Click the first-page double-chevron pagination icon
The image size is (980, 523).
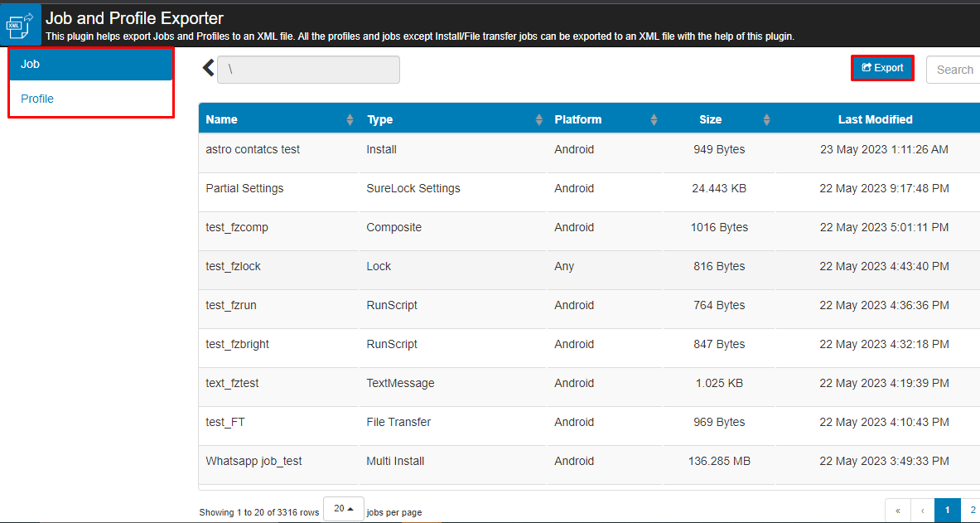pyautogui.click(x=897, y=510)
